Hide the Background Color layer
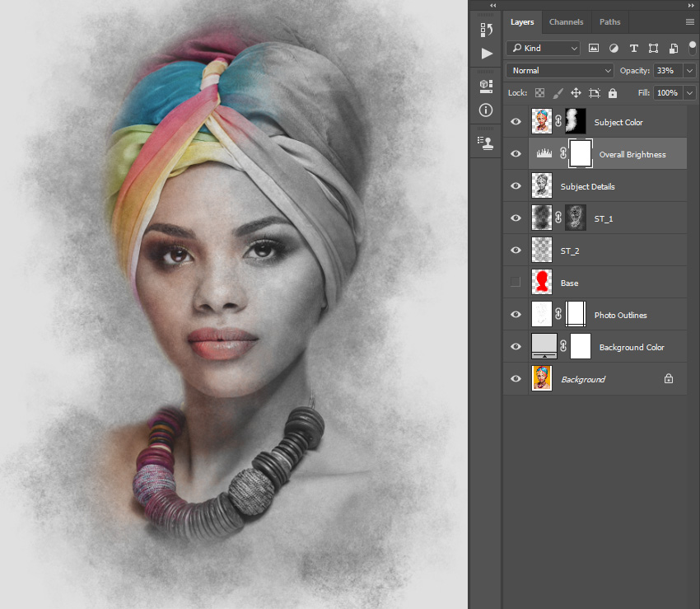 (x=516, y=347)
